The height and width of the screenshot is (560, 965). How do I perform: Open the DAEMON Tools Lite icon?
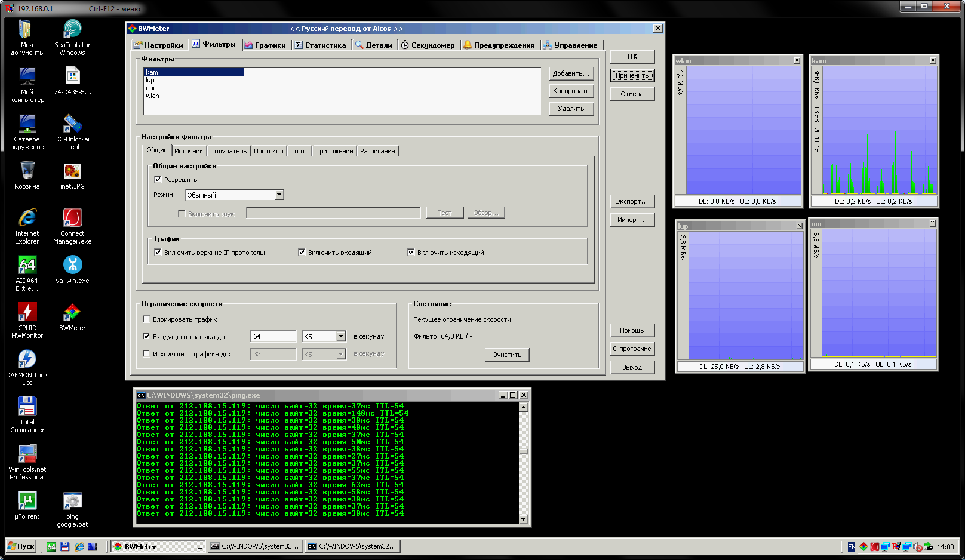(x=27, y=359)
